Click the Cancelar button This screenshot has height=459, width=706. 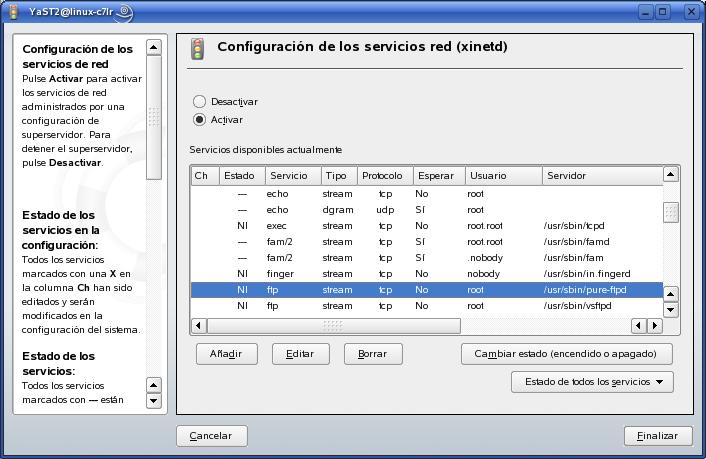coord(212,436)
